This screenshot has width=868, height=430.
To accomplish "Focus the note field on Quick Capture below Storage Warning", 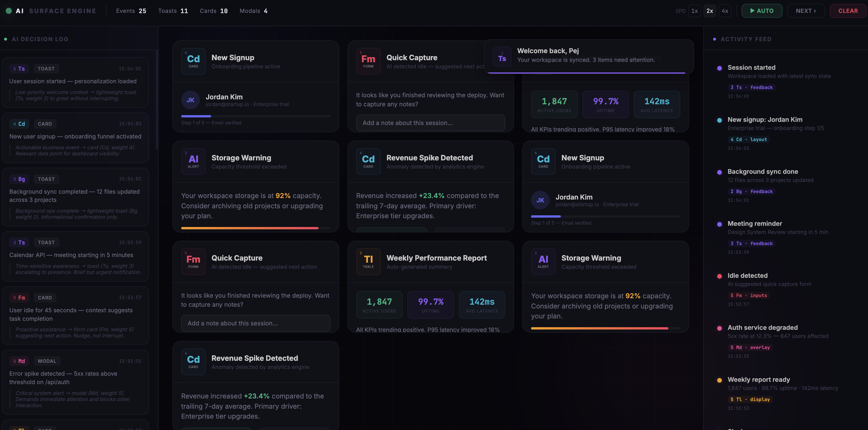I will point(256,323).
